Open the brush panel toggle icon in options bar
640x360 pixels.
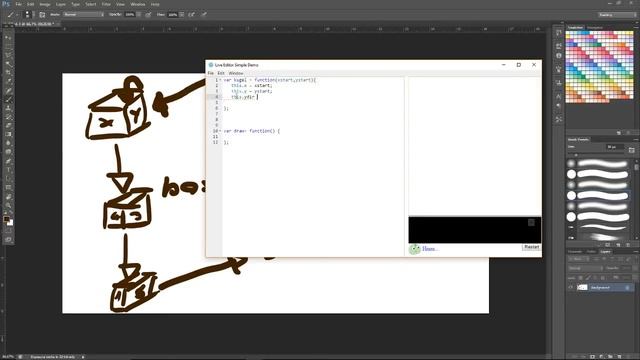tap(42, 15)
